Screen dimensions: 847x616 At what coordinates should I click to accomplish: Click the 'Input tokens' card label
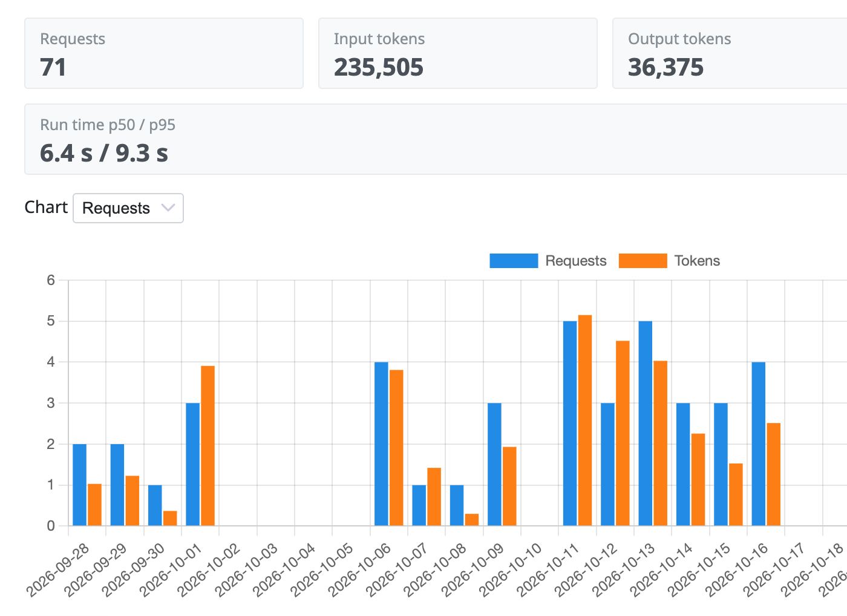point(379,39)
